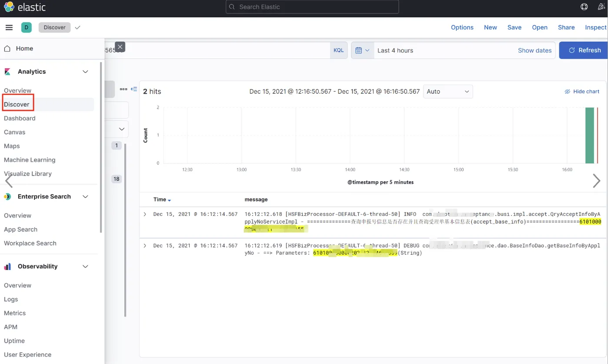This screenshot has height=364, width=608.
Task: Click Open in top menu
Action: click(540, 27)
